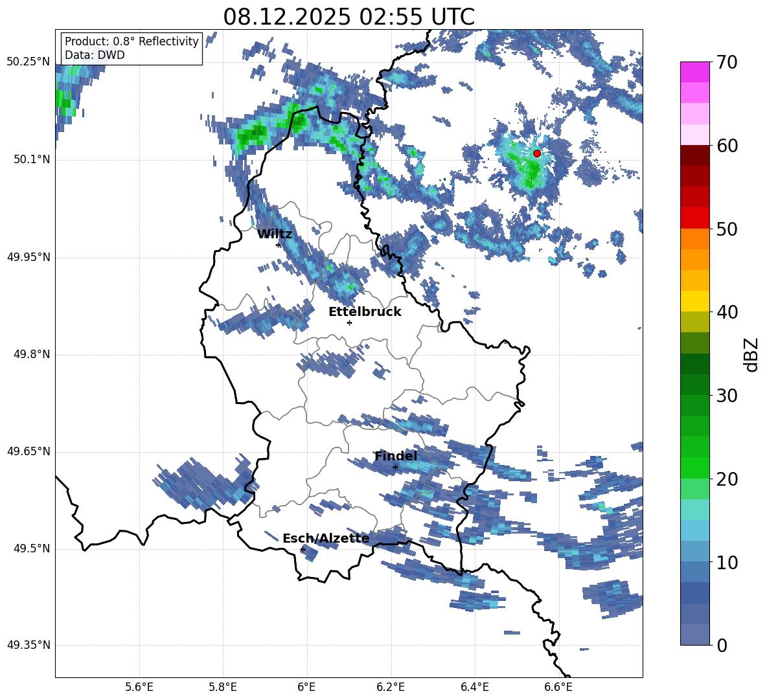Click the 'Product: 0.8° Reflectivity' text
767x700 pixels.
132,41
